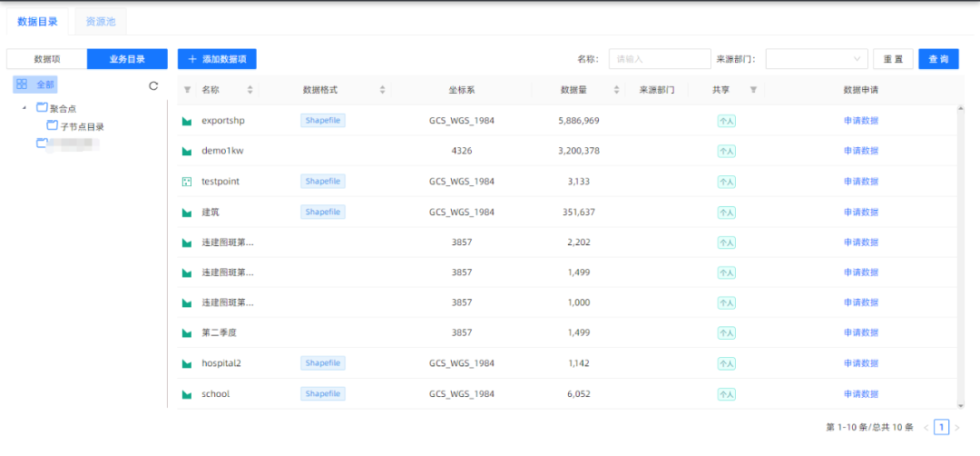This screenshot has width=980, height=456.
Task: Click the folder icon of 子节点目录
Action: coord(53,125)
